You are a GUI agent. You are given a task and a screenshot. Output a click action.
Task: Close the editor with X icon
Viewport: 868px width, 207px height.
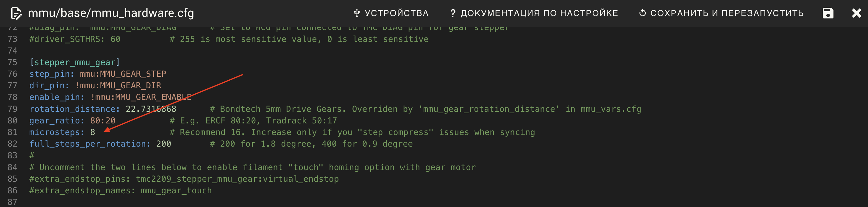click(x=856, y=13)
